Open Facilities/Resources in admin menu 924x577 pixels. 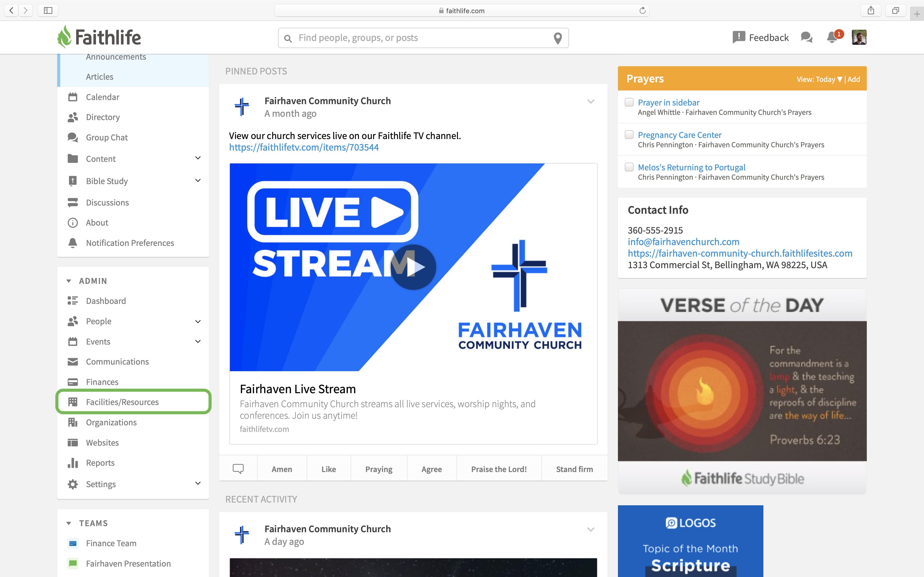click(122, 402)
